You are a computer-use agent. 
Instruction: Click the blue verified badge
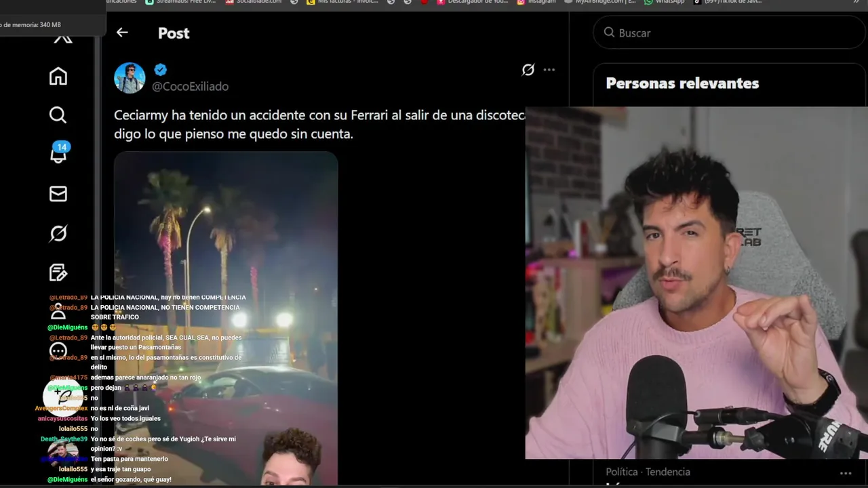pyautogui.click(x=161, y=69)
